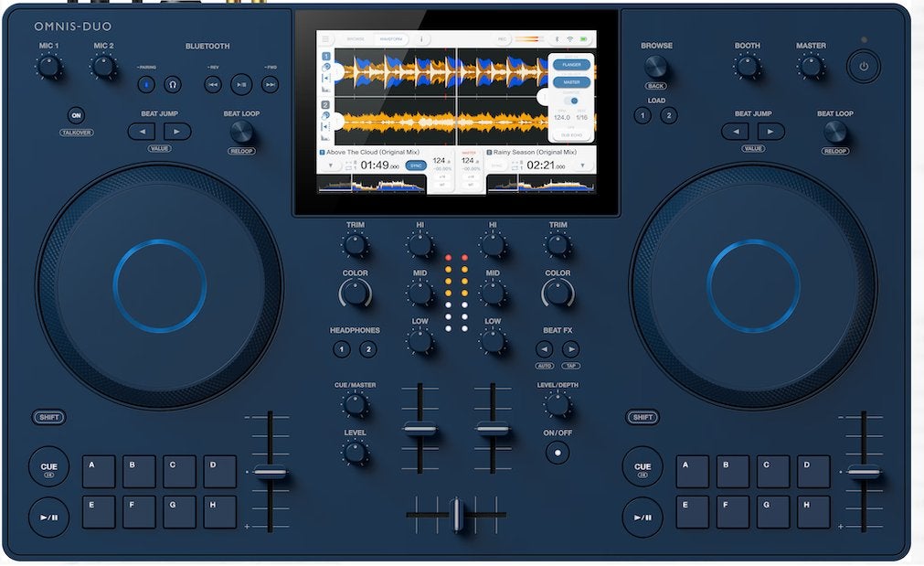Open the DUB ECHO selector on touchscreen
This screenshot has width=924, height=566.
(571, 135)
